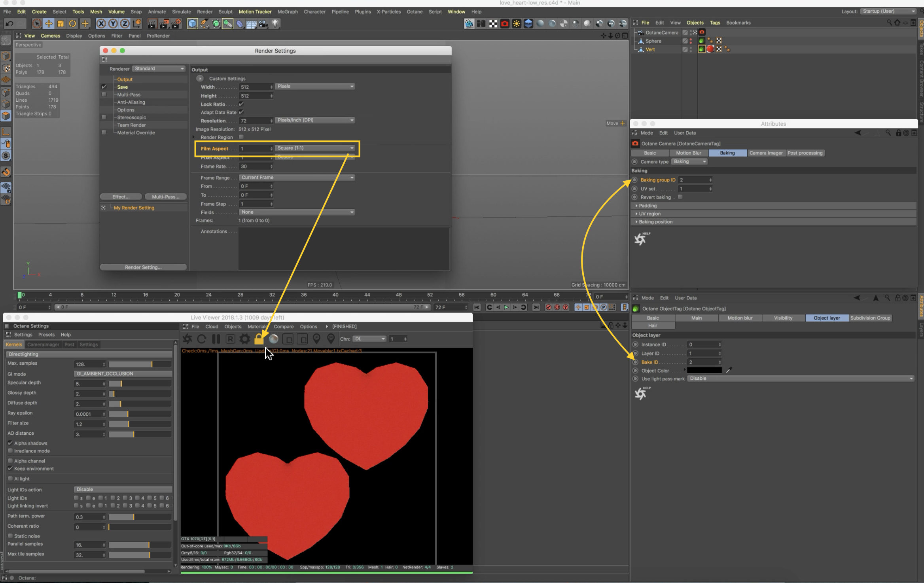This screenshot has width=924, height=583.
Task: Select the Rotate tool in top toolbar
Action: coord(72,24)
